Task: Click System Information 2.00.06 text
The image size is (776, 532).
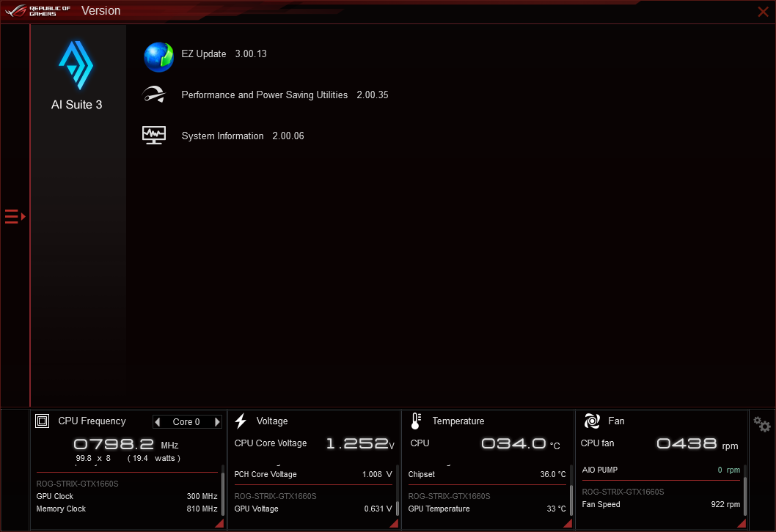Action: [243, 136]
